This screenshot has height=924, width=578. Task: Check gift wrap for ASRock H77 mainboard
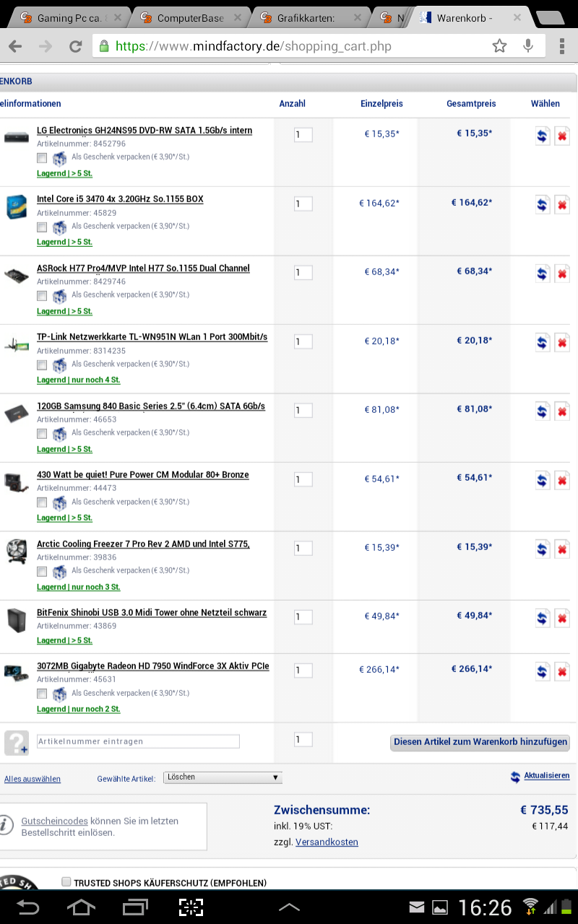[42, 296]
